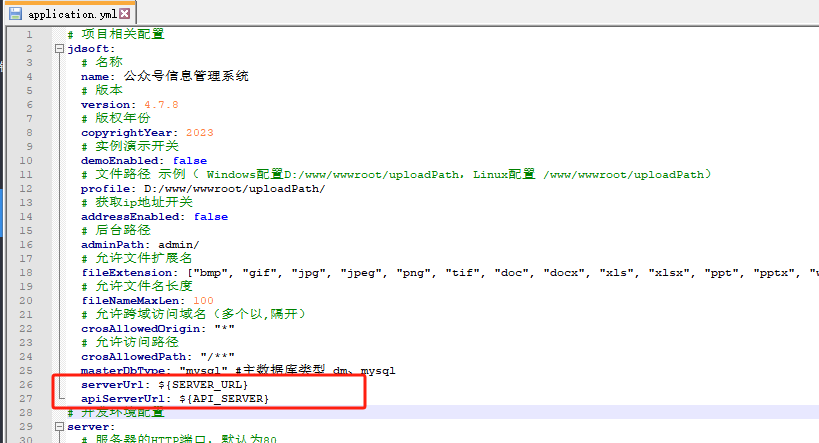Click the demoEnabled false value
The image size is (819, 443).
pyautogui.click(x=190, y=160)
